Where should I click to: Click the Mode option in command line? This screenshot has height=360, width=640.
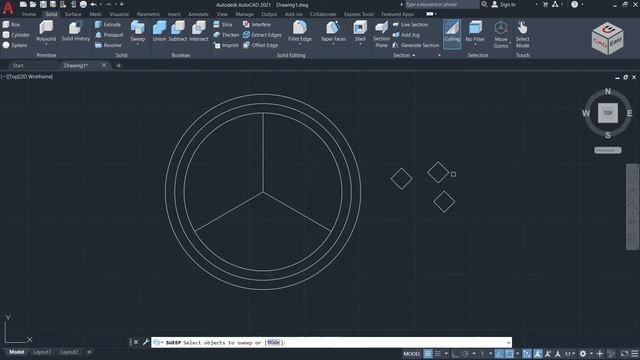(273, 342)
